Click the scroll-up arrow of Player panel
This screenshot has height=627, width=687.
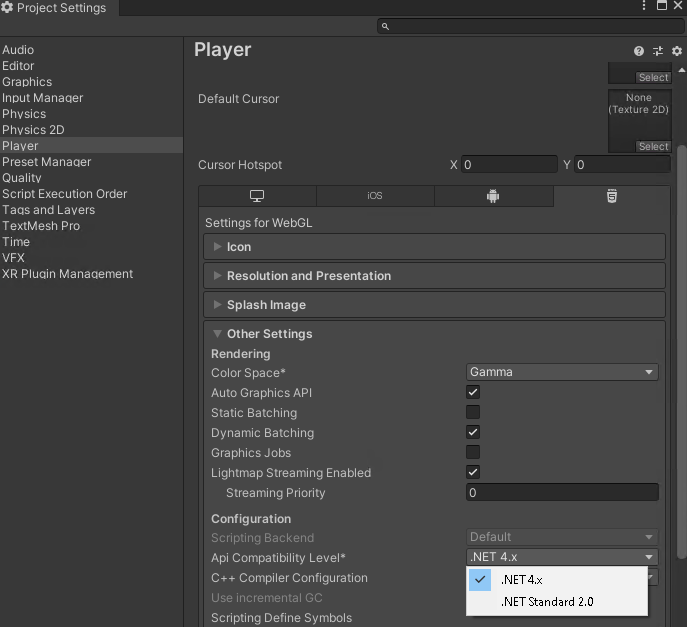coord(681,70)
